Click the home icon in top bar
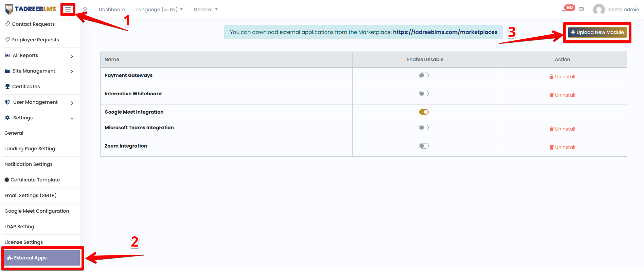644x272 pixels. [x=85, y=9]
